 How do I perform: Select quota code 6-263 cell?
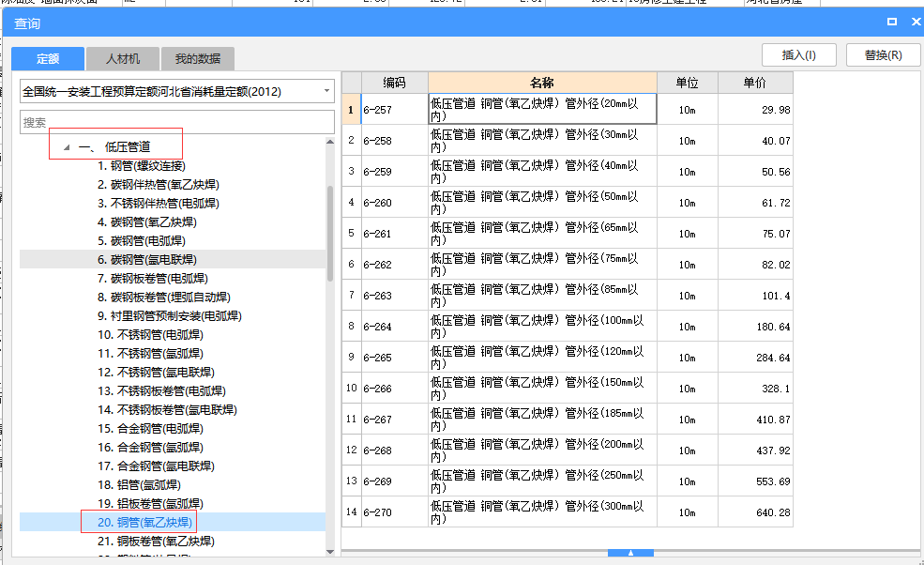tap(394, 296)
